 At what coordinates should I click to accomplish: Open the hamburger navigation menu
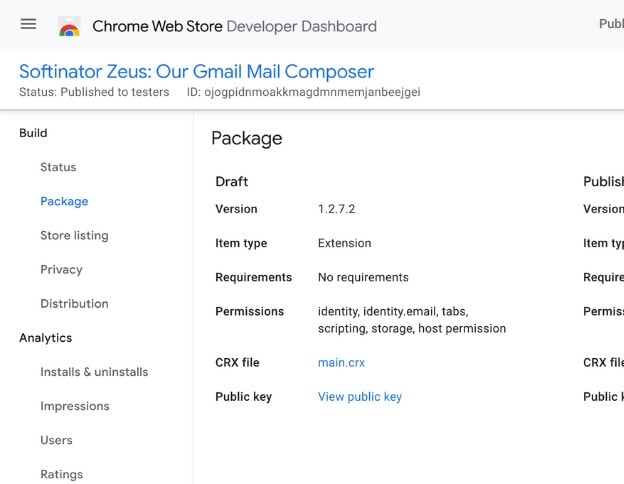28,24
